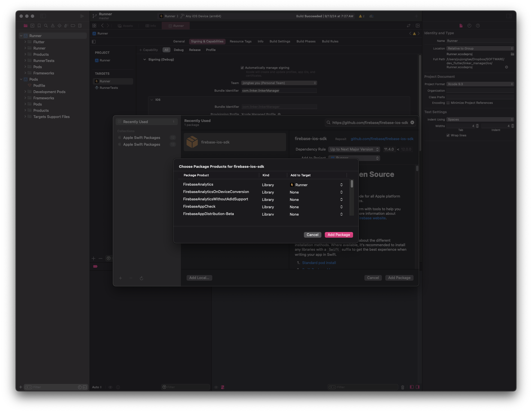Open the Quick Help inspector icon
Screen dimensions: 532x412
478,26
